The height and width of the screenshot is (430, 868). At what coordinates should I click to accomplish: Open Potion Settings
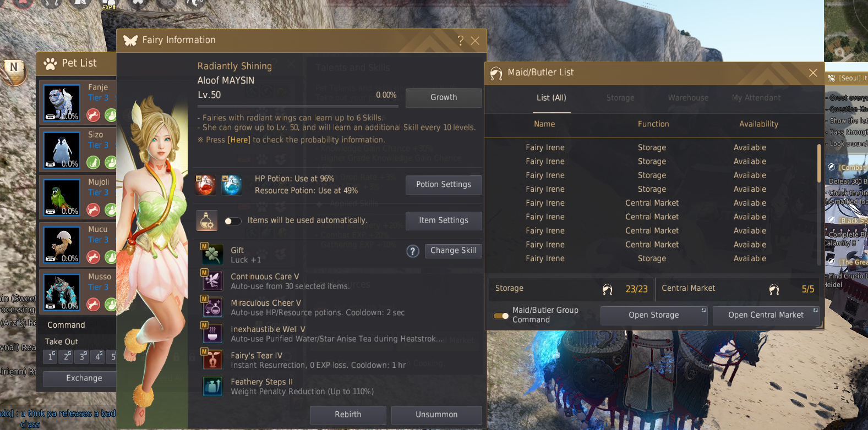pos(444,185)
